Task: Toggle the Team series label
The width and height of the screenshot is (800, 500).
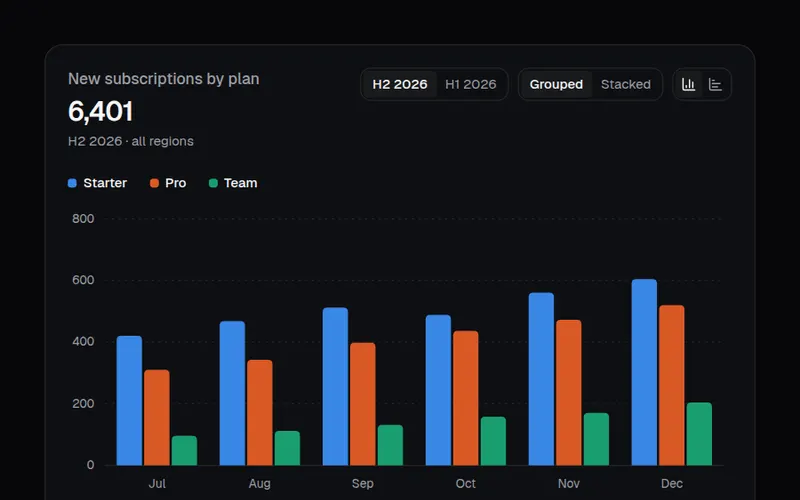Action: pyautogui.click(x=240, y=183)
